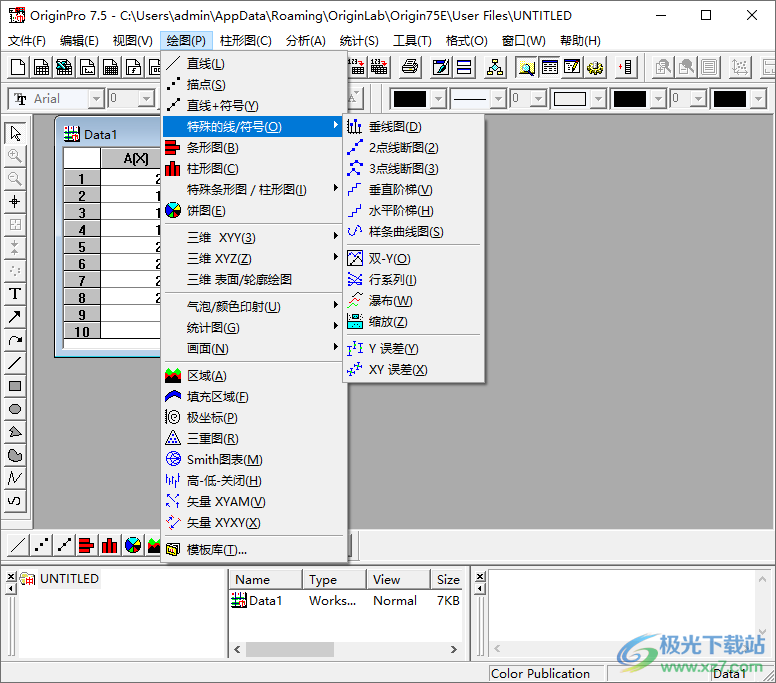Select the Circle drawing tool
This screenshot has height=683, width=776.
coord(15,409)
